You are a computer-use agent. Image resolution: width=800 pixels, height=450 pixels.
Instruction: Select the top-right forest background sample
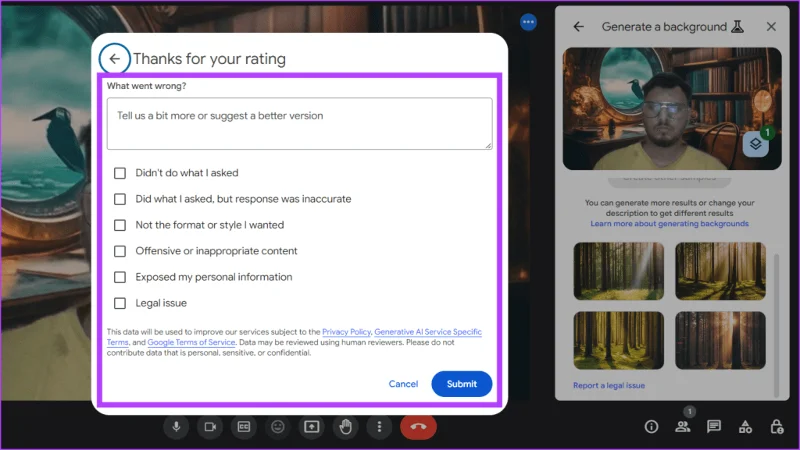pos(720,271)
